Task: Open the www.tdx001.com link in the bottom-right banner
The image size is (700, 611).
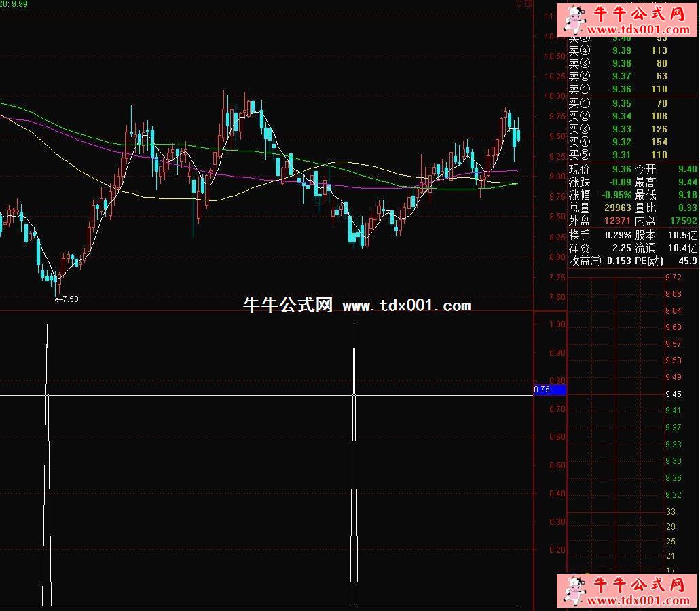Action: (637, 601)
